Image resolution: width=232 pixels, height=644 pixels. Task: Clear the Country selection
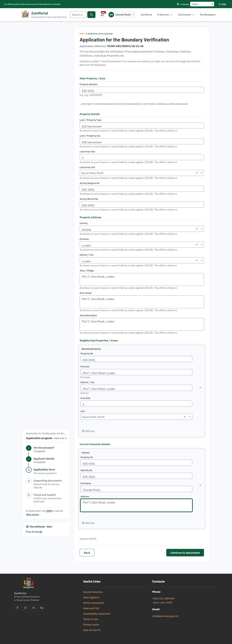click(197, 228)
